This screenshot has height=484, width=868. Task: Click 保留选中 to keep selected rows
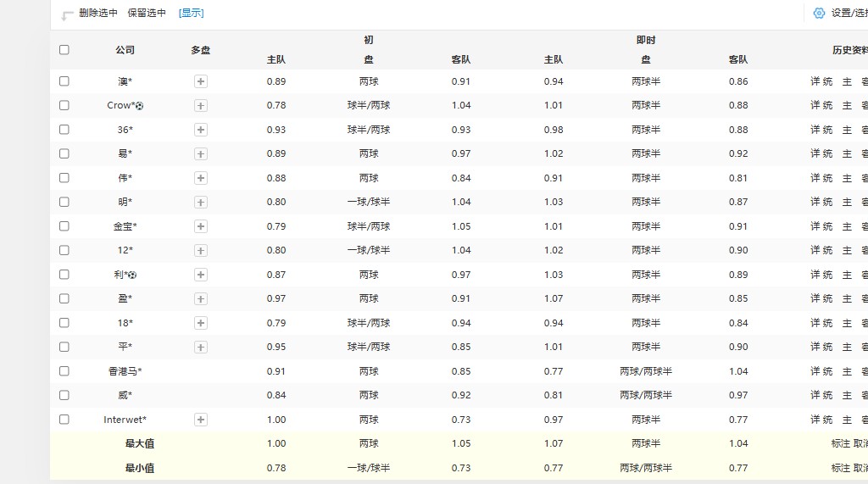pos(147,13)
